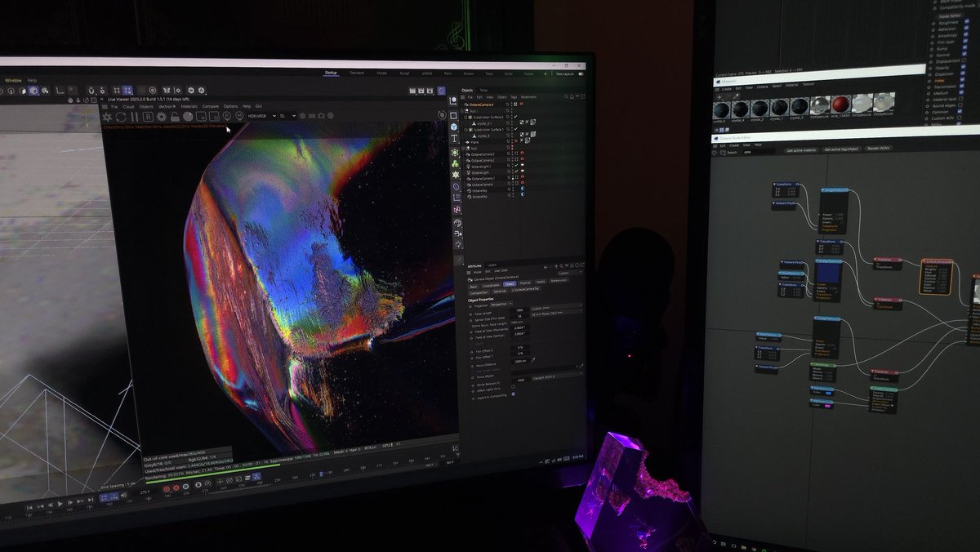Click the play forward button in timeline
The width and height of the screenshot is (980, 552).
click(x=60, y=504)
